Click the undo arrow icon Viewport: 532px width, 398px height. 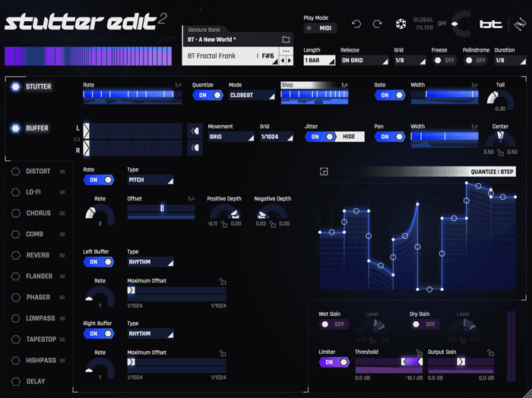click(x=356, y=24)
